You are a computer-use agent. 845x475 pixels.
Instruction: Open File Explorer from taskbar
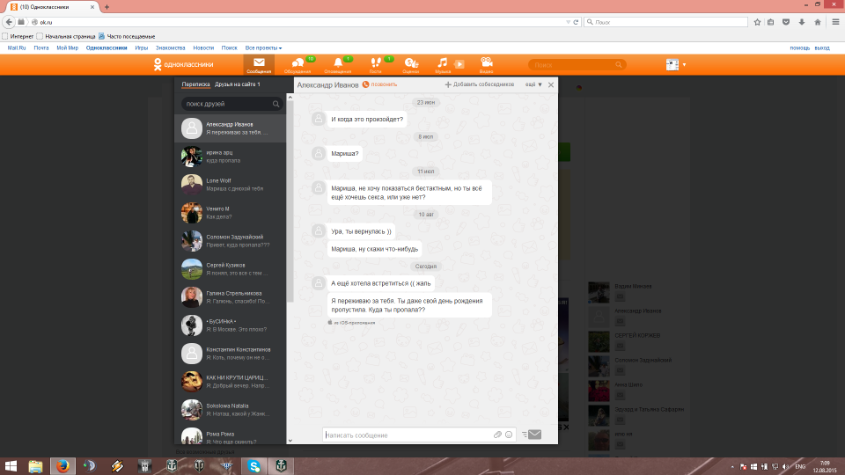(36, 466)
